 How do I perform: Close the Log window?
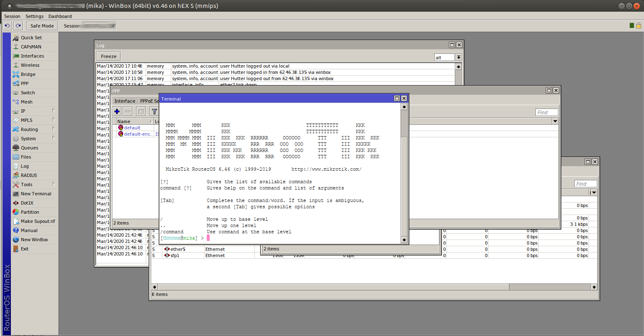click(459, 45)
